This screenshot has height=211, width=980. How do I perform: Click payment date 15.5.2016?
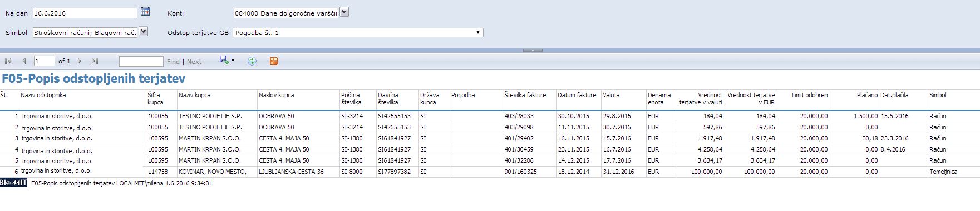pyautogui.click(x=894, y=116)
